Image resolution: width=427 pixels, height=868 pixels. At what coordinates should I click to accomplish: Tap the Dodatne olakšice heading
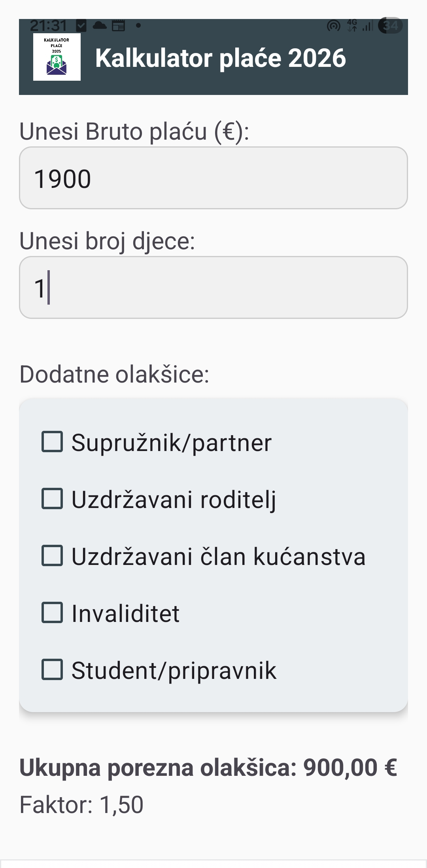115,374
